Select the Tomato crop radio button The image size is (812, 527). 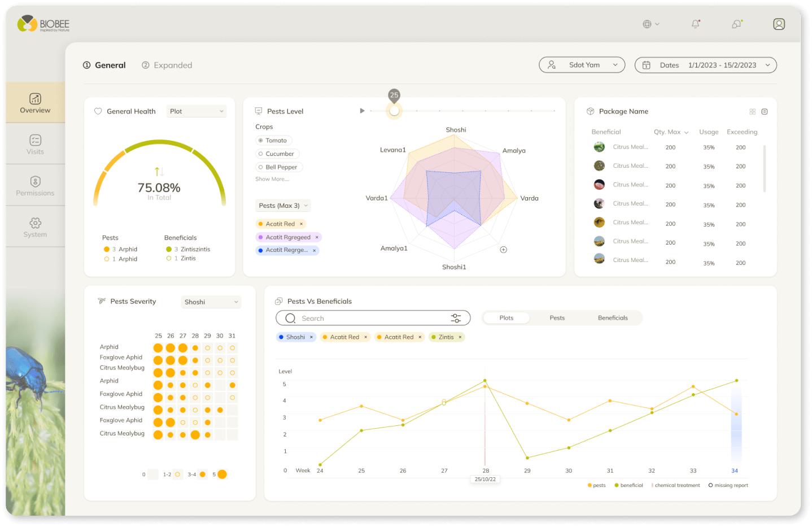tap(261, 141)
